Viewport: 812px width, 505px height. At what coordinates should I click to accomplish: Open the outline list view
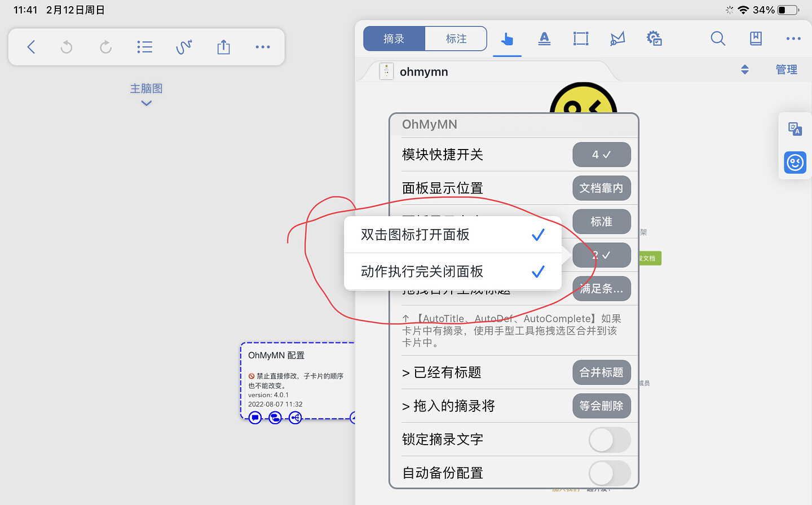pyautogui.click(x=144, y=47)
